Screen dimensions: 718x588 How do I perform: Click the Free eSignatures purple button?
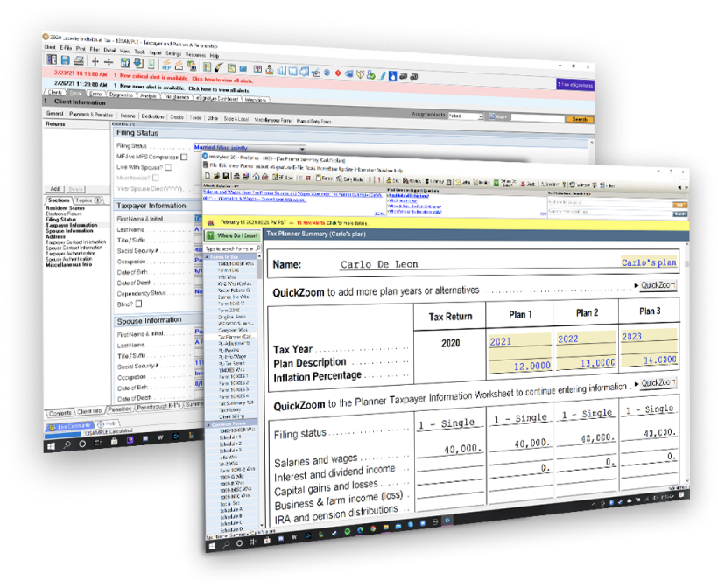tap(575, 85)
